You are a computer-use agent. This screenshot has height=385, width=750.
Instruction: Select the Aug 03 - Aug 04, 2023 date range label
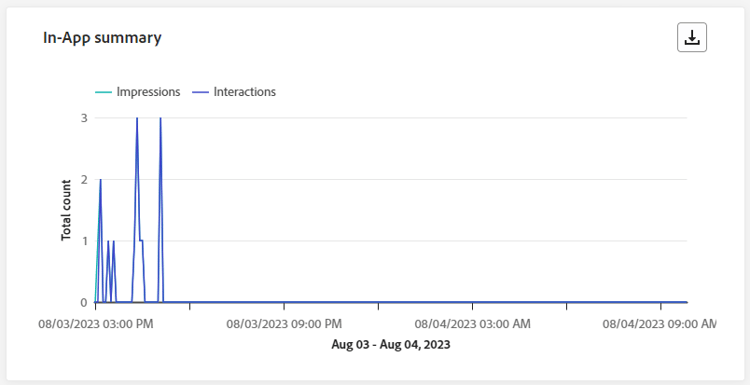[x=391, y=345]
